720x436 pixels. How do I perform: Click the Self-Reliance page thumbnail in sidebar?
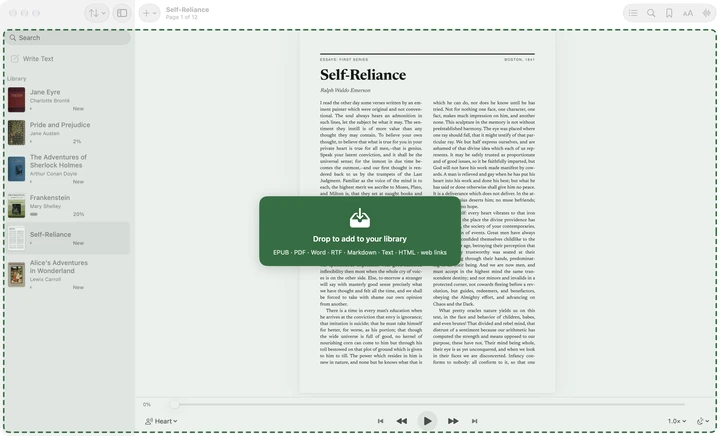[x=17, y=238]
